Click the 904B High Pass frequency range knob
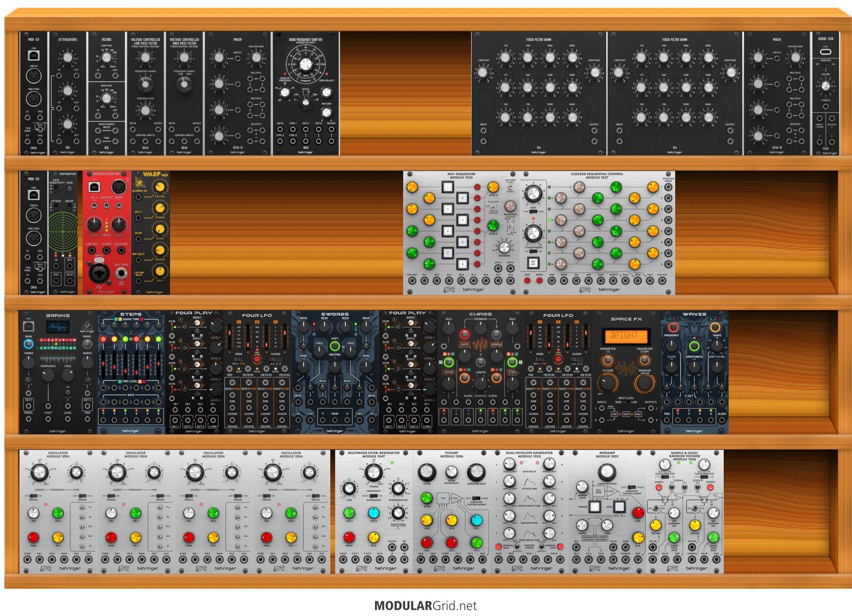The height and width of the screenshot is (616, 852). (184, 85)
